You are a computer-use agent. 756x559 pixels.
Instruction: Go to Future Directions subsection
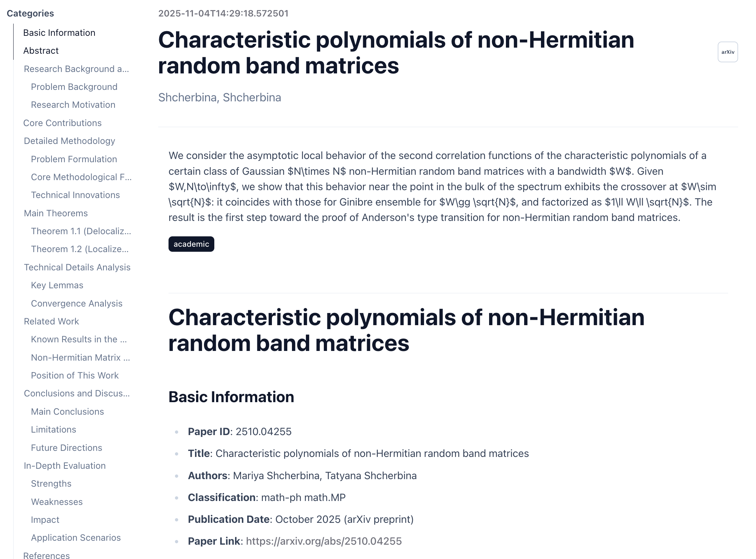[67, 448]
